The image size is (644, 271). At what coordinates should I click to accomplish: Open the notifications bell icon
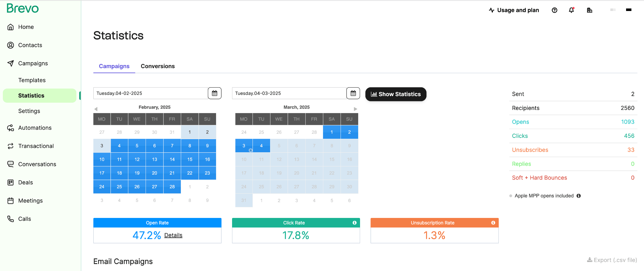click(571, 10)
